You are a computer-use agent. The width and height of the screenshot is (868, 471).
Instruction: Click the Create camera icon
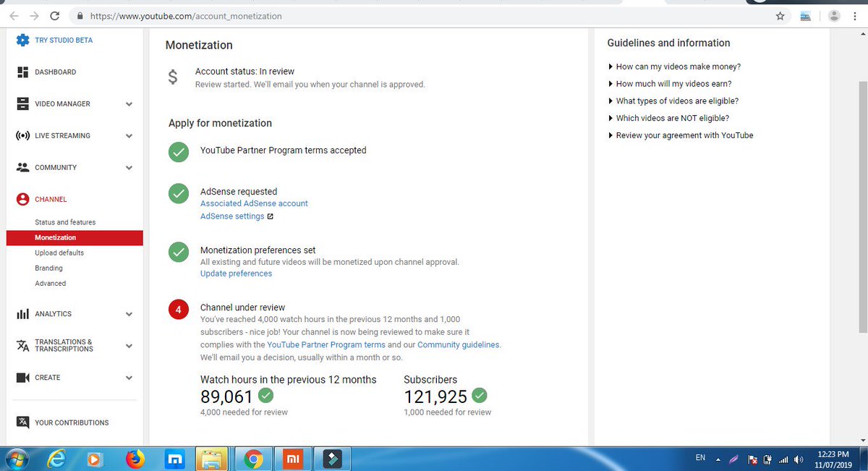(22, 378)
